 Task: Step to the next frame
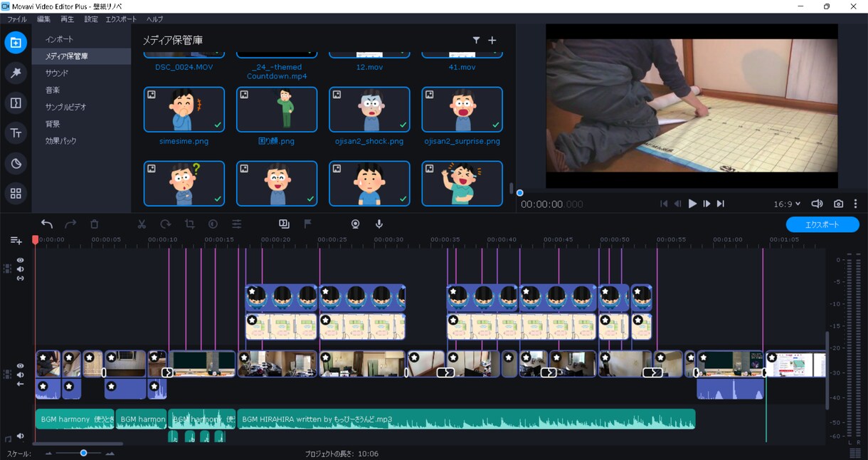(x=706, y=204)
